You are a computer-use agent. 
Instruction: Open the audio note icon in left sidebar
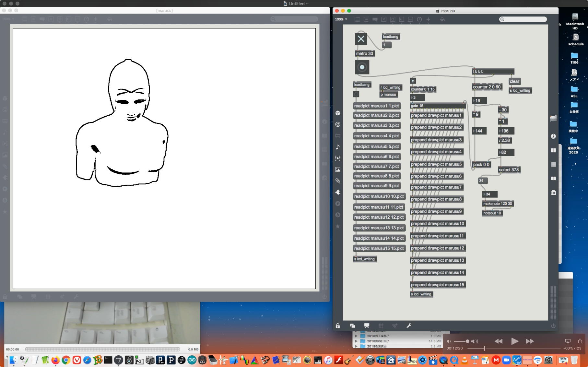(338, 147)
